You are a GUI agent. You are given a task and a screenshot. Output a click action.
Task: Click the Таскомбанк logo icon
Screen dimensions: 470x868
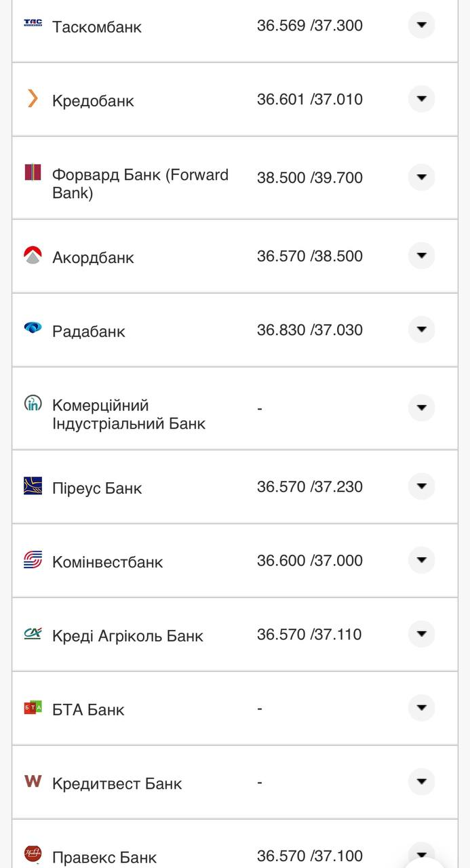(33, 23)
